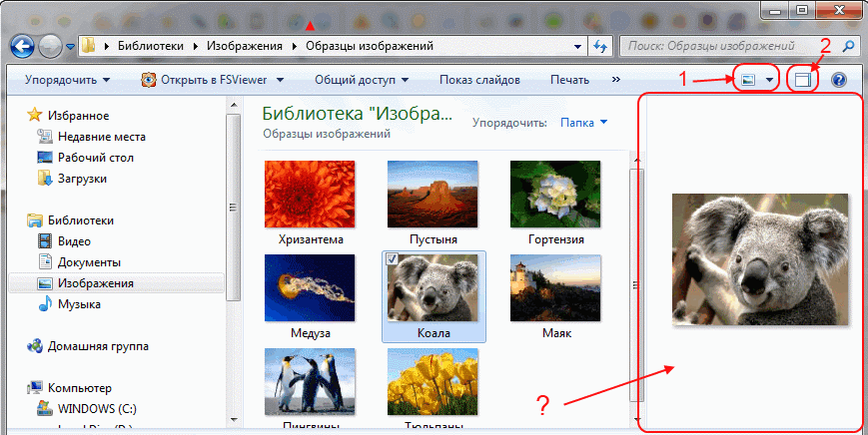The width and height of the screenshot is (868, 435).
Task: Click the refresh button beside address bar
Action: (600, 46)
